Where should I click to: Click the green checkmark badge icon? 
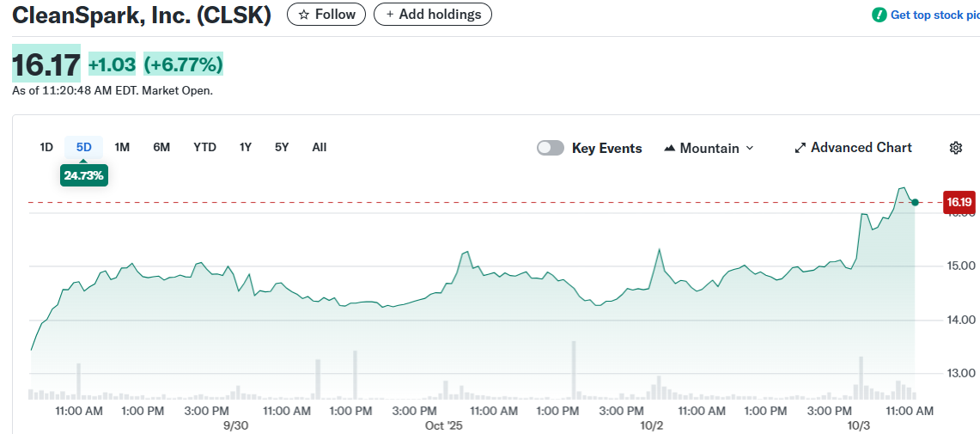(x=879, y=15)
